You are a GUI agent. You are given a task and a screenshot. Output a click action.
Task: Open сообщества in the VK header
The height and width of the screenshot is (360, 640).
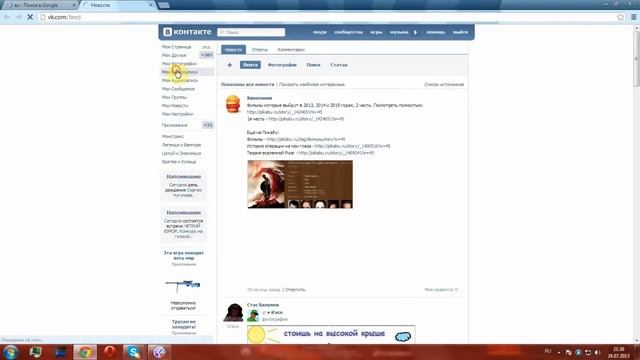pyautogui.click(x=348, y=32)
